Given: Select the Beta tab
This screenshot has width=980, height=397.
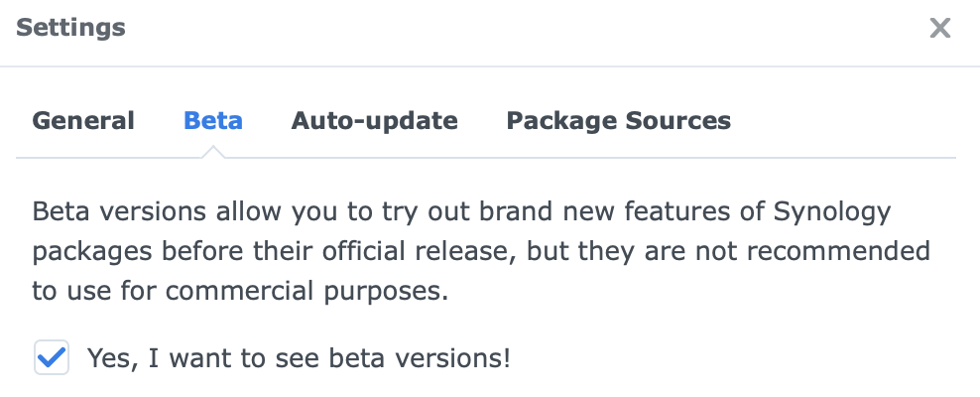Looking at the screenshot, I should (x=213, y=121).
